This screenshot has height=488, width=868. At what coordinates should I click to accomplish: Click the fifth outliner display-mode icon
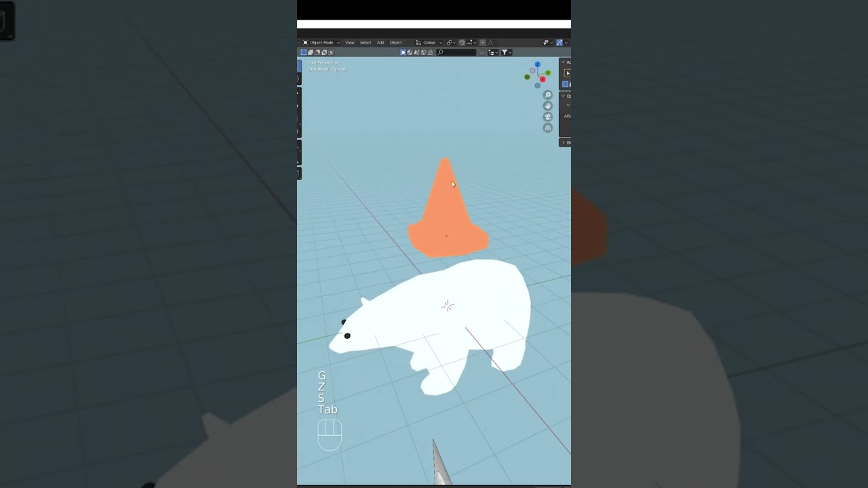[x=431, y=52]
